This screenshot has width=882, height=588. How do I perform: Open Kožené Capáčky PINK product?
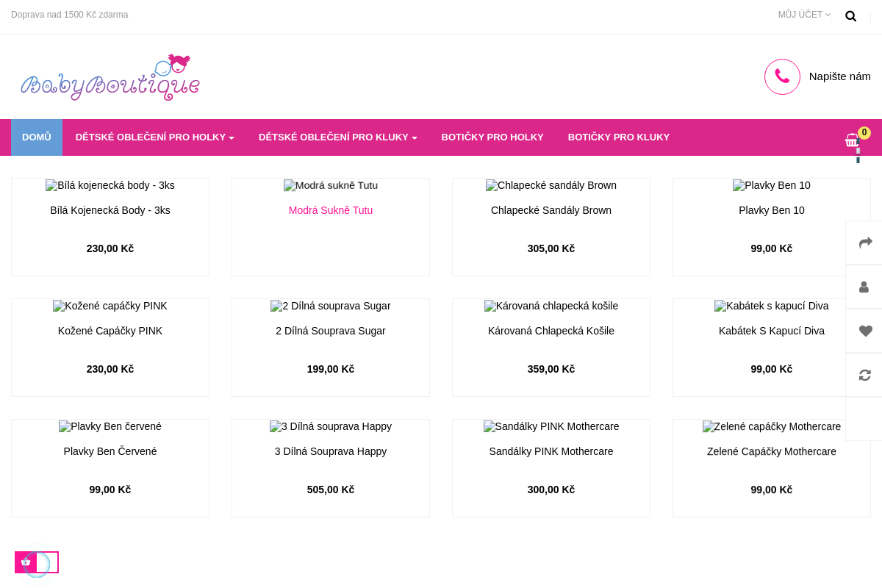coord(110,331)
